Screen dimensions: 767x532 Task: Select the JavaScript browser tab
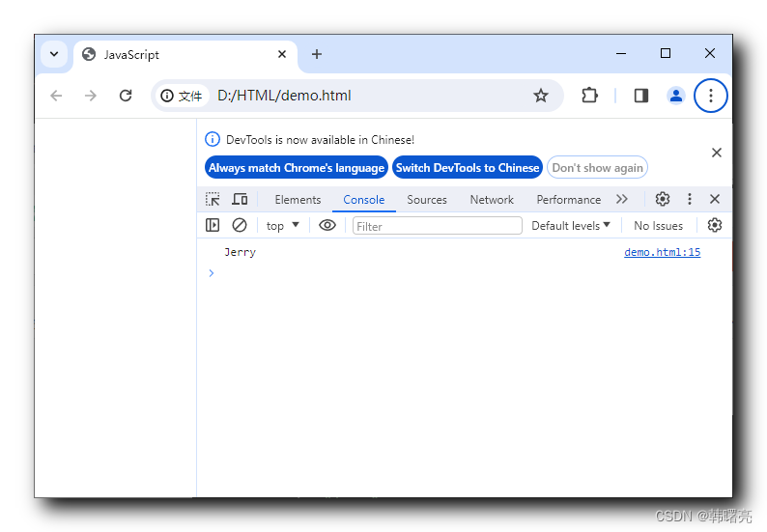point(185,55)
